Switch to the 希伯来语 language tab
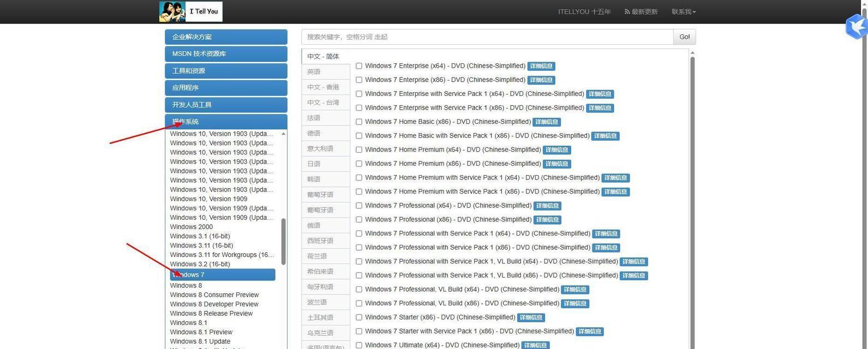Screen dimensions: 868x349 [326, 272]
